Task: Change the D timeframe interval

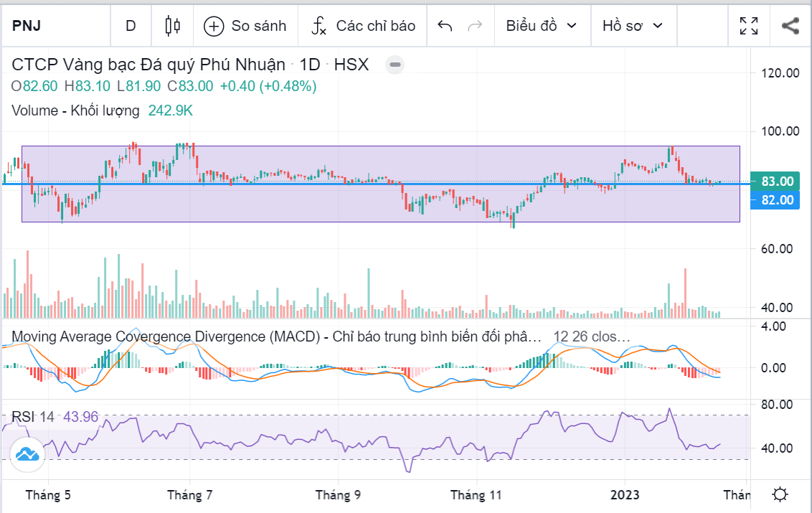Action: click(131, 26)
